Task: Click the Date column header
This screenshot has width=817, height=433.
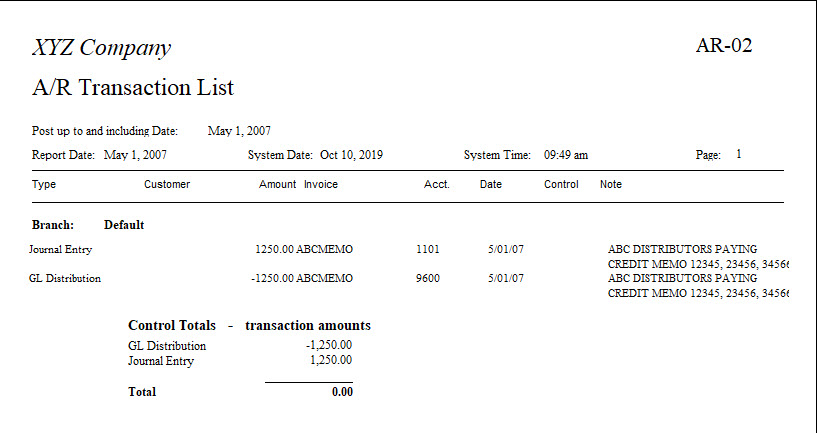Action: coord(491,184)
